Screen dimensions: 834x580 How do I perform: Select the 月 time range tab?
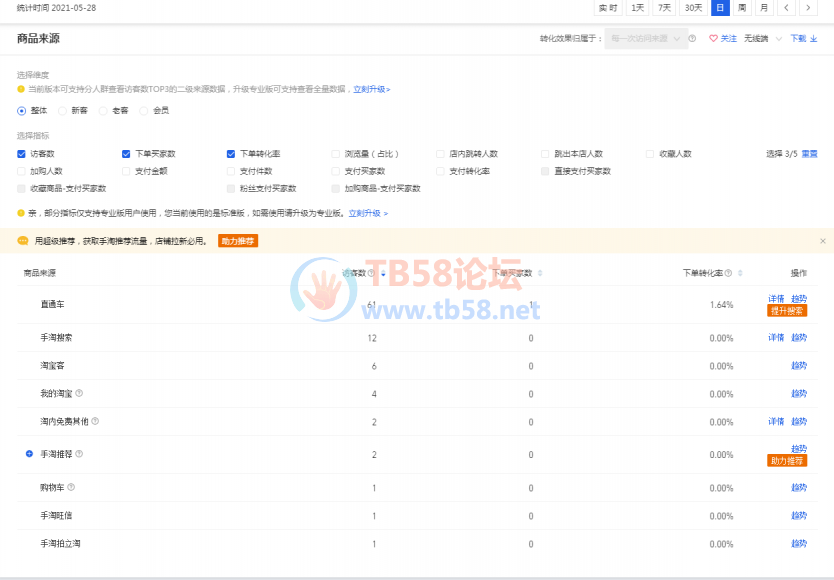click(764, 8)
